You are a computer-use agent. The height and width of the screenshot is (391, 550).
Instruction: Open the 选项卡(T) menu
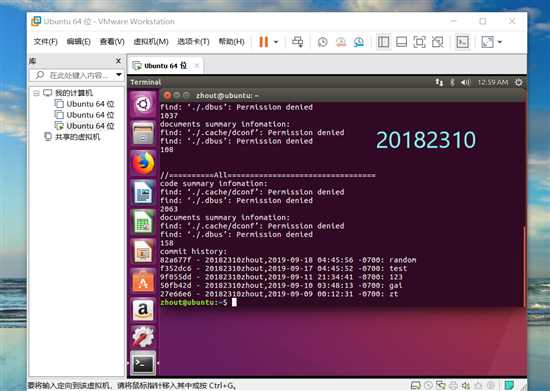pyautogui.click(x=193, y=42)
